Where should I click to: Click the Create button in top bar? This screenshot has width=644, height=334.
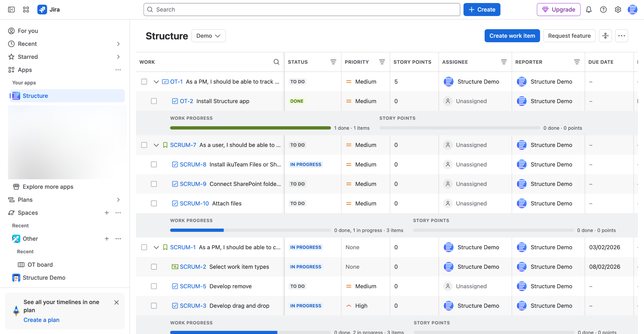tap(482, 10)
